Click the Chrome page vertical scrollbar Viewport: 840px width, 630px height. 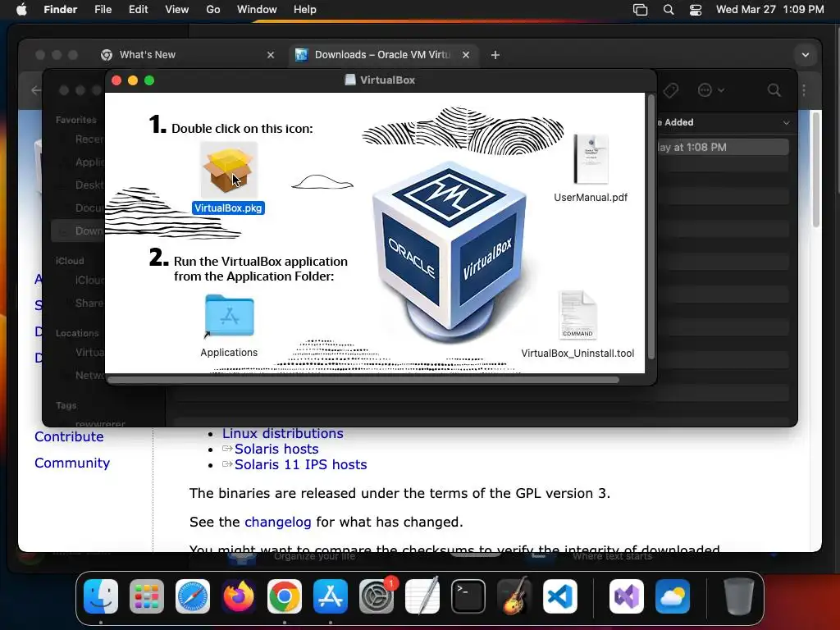coord(816,169)
